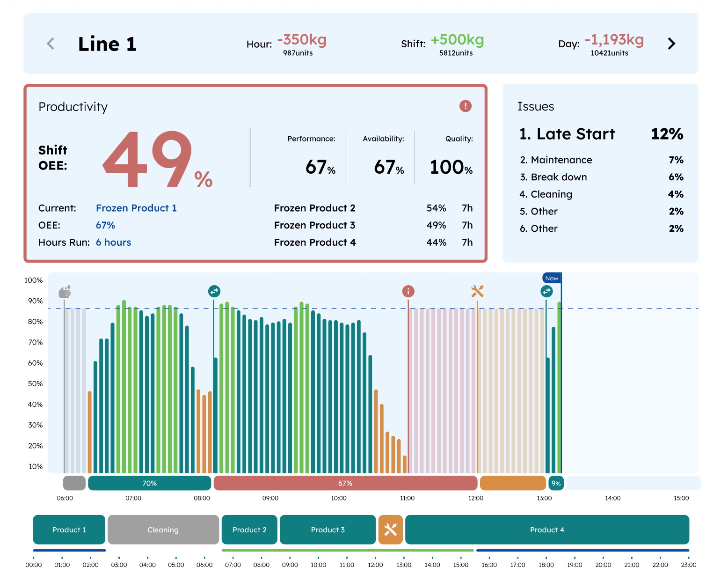Open Product 1 schedule block
The width and height of the screenshot is (728, 574).
pos(69,530)
